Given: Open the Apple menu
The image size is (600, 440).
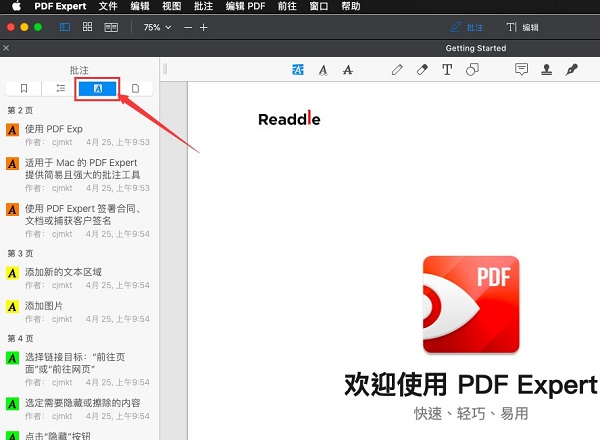Looking at the screenshot, I should (16, 6).
